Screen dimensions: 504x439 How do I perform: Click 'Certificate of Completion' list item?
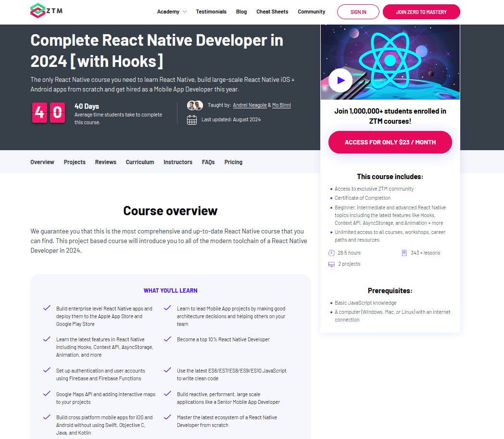[x=363, y=198]
